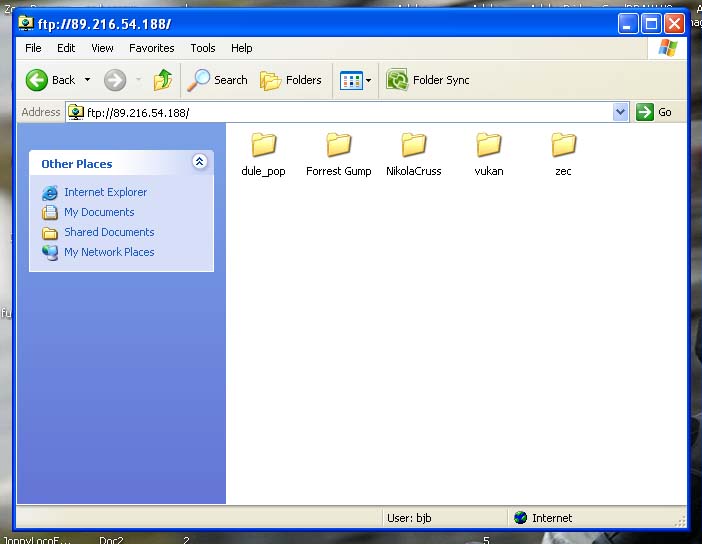The height and width of the screenshot is (544, 702).
Task: Click the Forward history dropdown arrow
Action: click(138, 80)
